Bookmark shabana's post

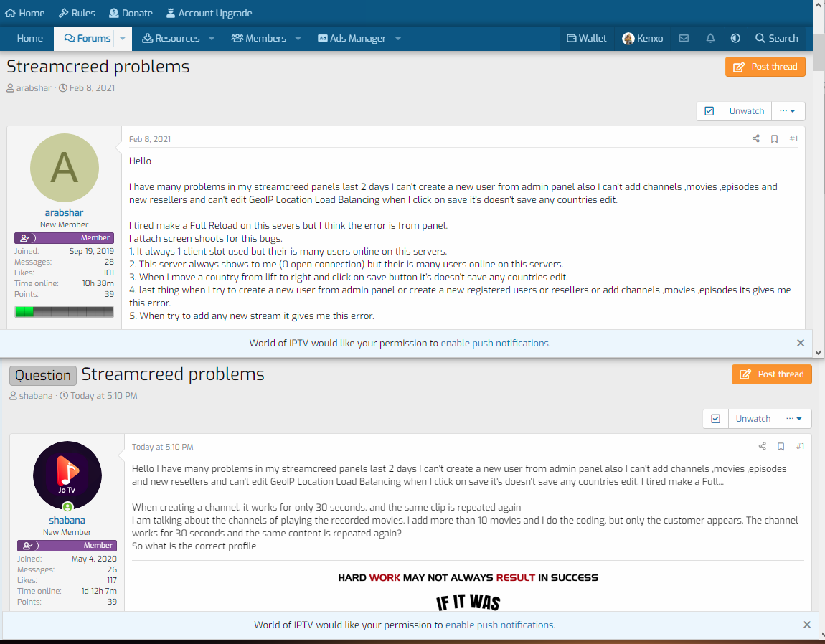click(x=781, y=447)
